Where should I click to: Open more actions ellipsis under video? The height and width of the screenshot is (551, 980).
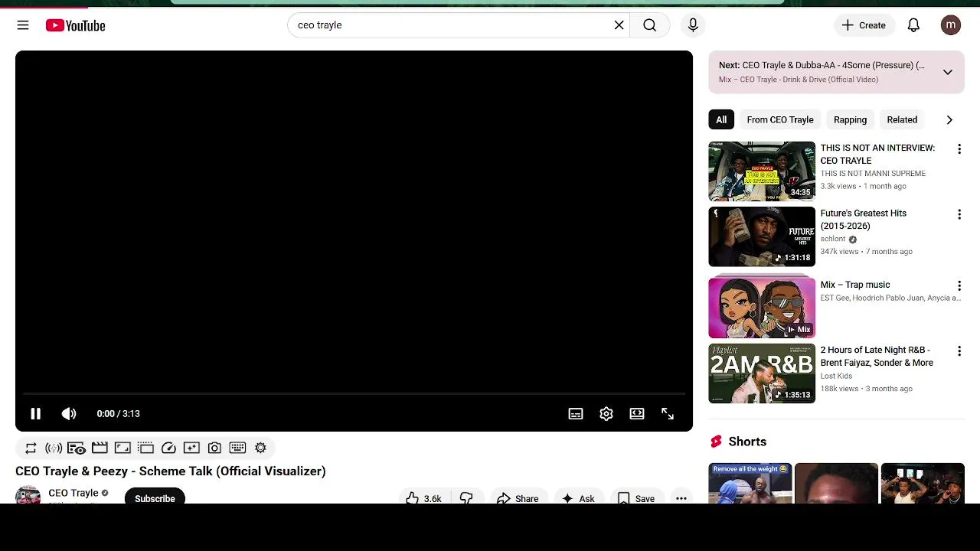tap(681, 497)
